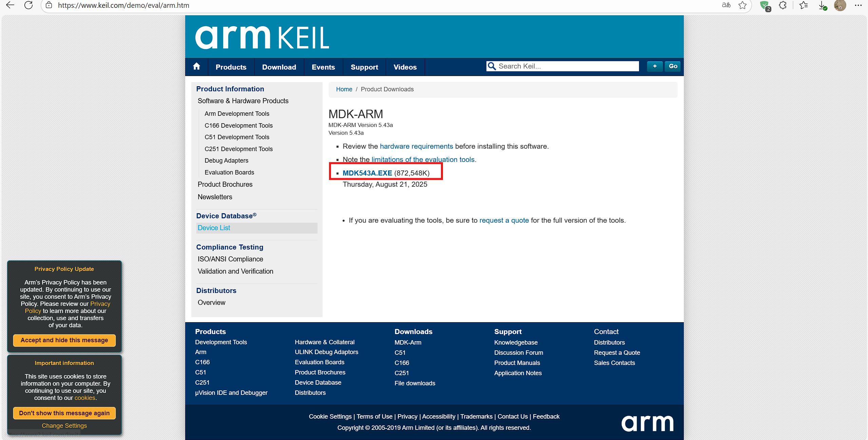Image resolution: width=868 pixels, height=440 pixels.
Task: Open footer Knowledgebase link
Action: point(516,343)
